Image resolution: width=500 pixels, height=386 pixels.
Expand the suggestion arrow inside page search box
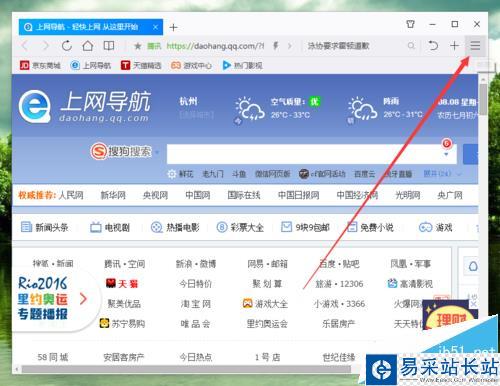[x=446, y=155]
